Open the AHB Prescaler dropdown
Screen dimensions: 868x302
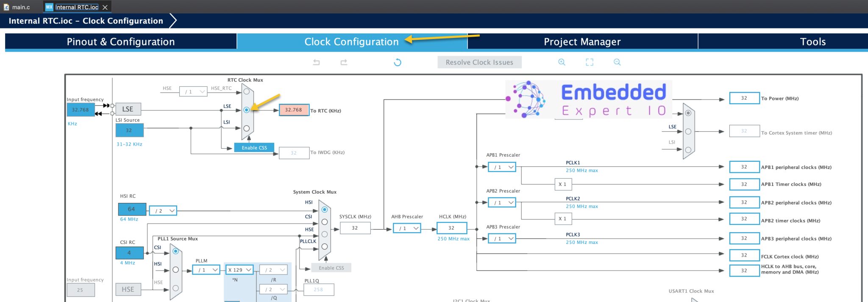(407, 228)
